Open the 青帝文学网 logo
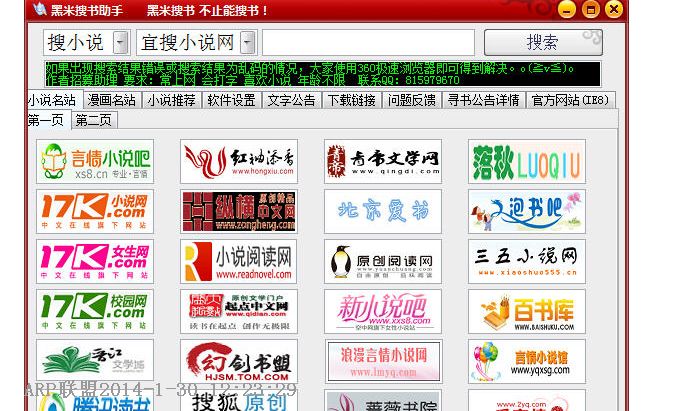 [x=383, y=161]
